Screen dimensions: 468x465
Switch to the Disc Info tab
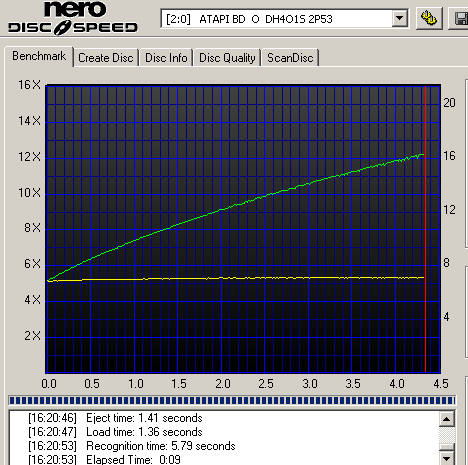pos(166,58)
